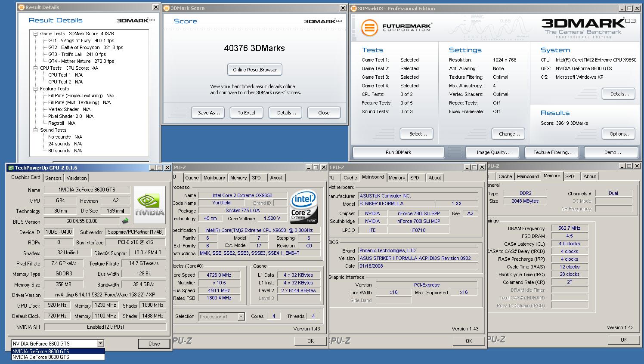Click the GPU-Z title bar icon
This screenshot has width=644, height=364.
(11, 168)
